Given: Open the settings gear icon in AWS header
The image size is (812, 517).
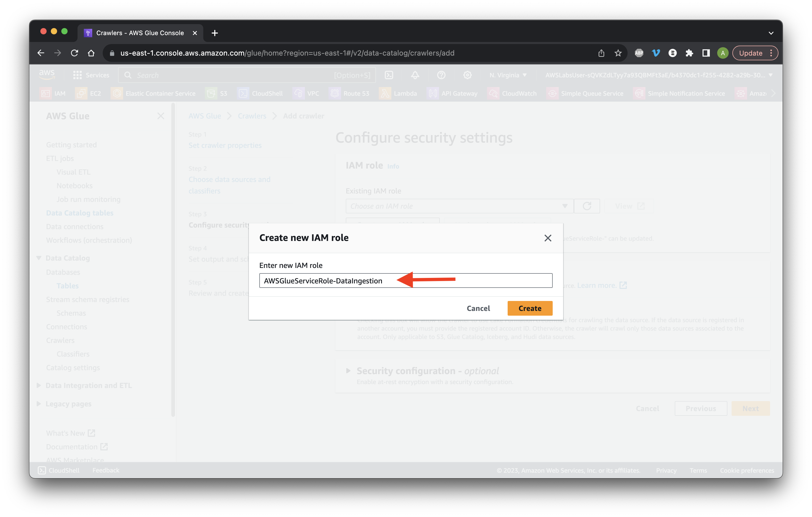Looking at the screenshot, I should pos(467,75).
